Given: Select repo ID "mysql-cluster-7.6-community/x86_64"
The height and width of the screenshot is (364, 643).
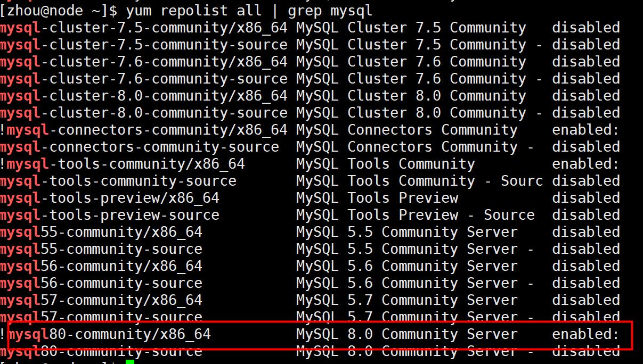Looking at the screenshot, I should [144, 62].
